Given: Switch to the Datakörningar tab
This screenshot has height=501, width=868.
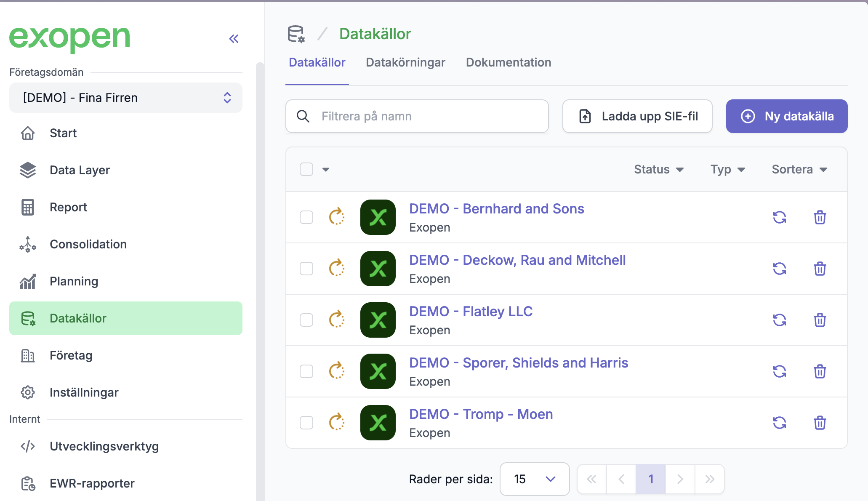Looking at the screenshot, I should point(405,62).
